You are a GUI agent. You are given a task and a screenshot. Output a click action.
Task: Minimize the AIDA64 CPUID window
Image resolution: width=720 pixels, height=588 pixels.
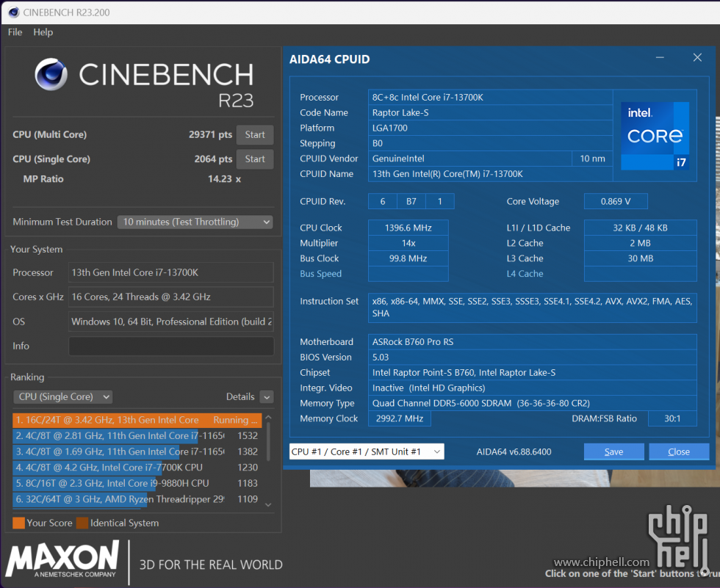click(x=660, y=58)
